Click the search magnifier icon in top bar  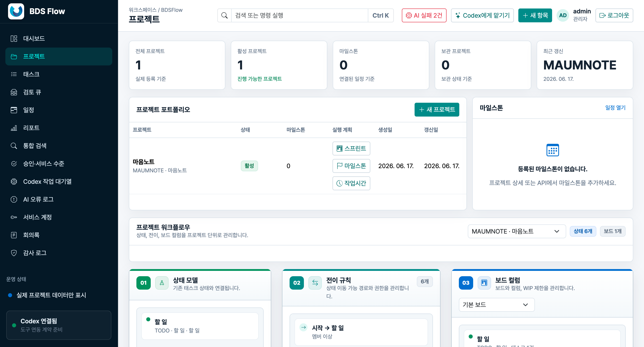(x=225, y=15)
